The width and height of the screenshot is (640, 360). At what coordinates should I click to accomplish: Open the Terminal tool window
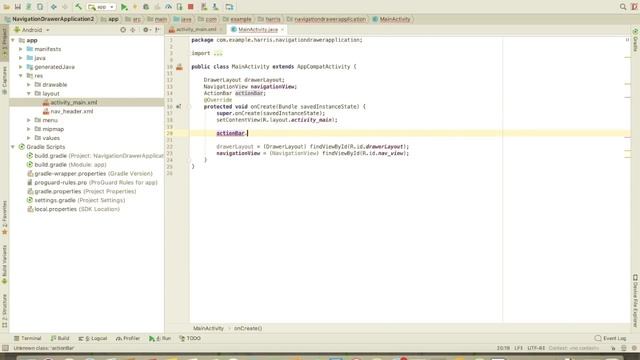pyautogui.click(x=27, y=338)
